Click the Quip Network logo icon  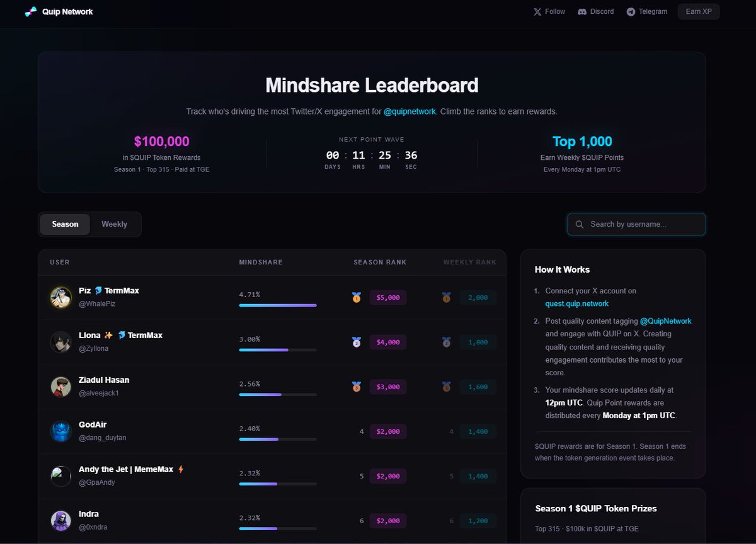point(31,12)
